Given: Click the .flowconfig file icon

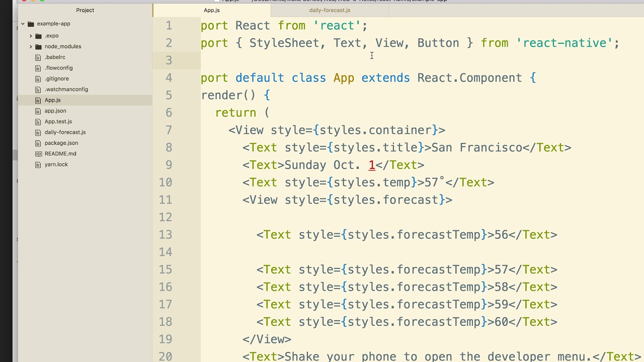Looking at the screenshot, I should click(x=38, y=68).
